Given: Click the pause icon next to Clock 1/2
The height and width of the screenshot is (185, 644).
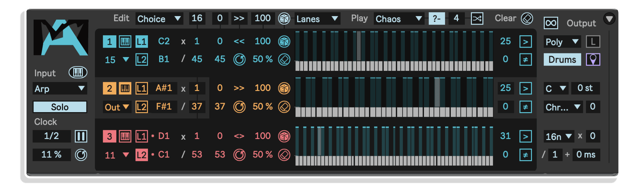Looking at the screenshot, I should coord(81,136).
